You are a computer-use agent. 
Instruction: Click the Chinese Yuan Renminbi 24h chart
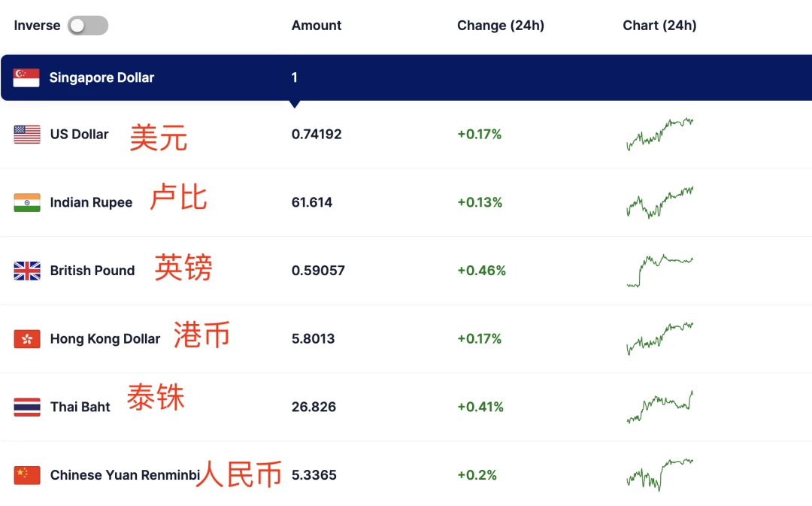click(x=659, y=474)
